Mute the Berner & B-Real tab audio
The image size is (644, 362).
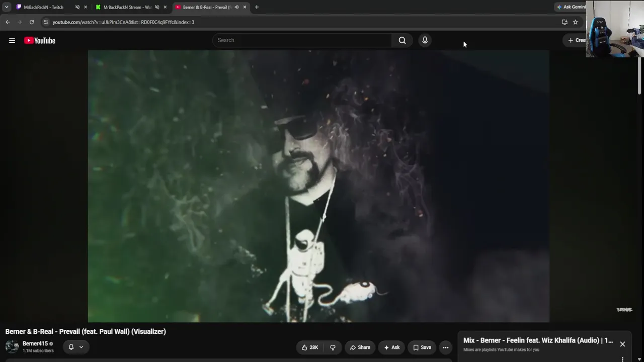coord(236,7)
